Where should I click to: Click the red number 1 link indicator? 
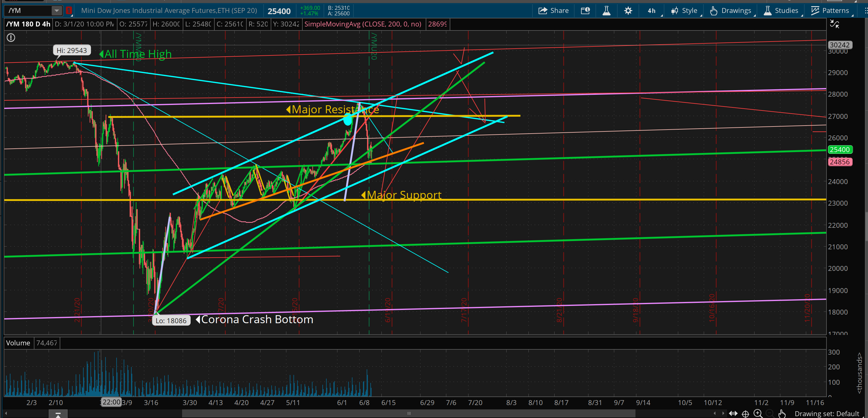(69, 10)
